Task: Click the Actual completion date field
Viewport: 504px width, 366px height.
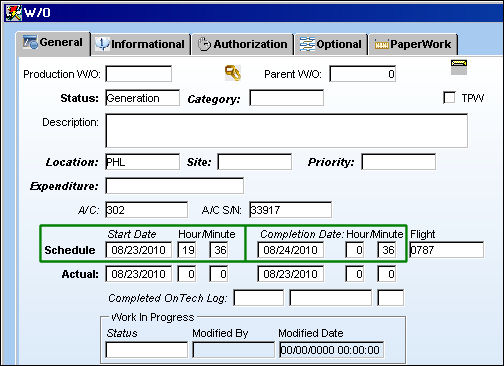Action: 291,274
